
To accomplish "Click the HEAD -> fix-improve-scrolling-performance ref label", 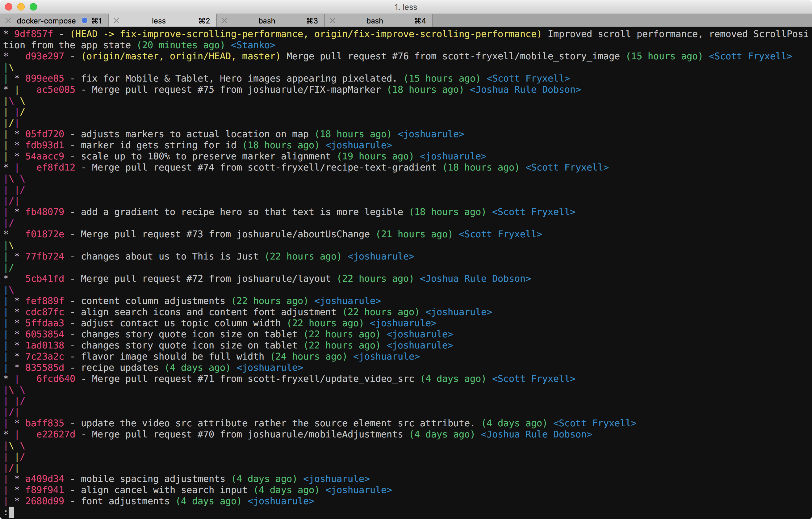I will tap(189, 34).
